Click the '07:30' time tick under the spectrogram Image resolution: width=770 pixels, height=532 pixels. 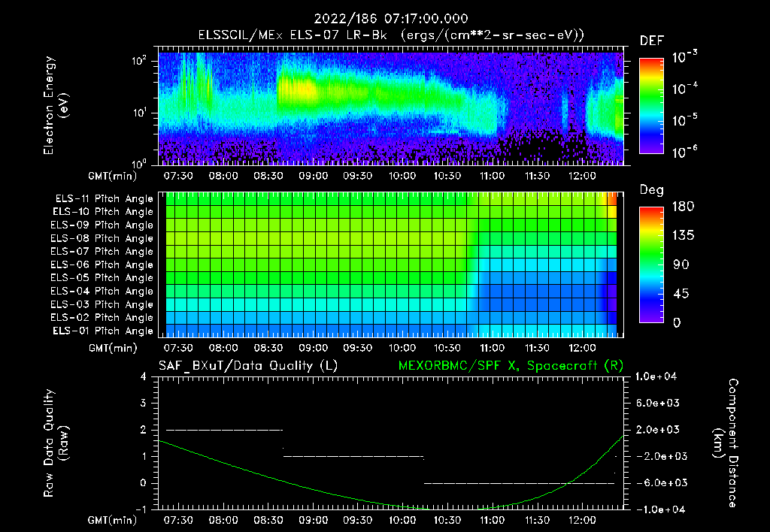[x=178, y=176]
